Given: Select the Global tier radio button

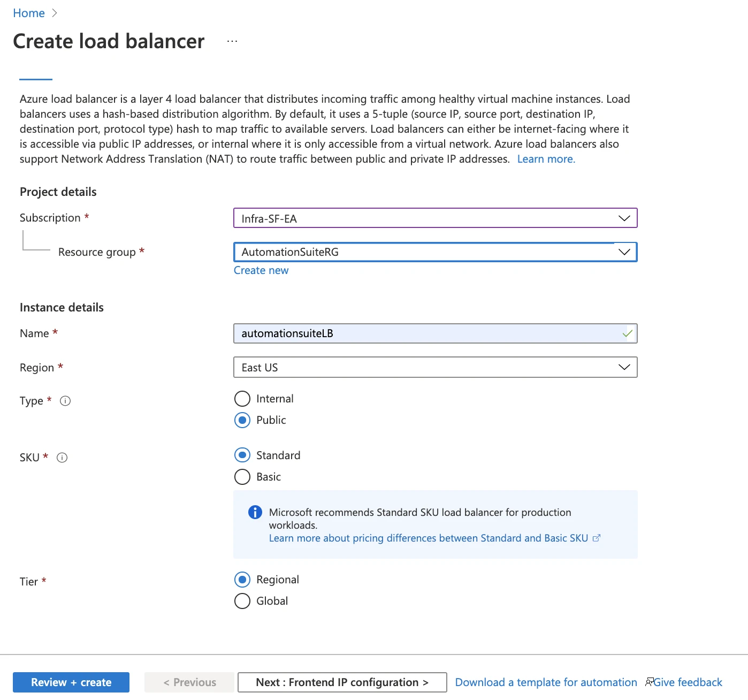Looking at the screenshot, I should 242,601.
